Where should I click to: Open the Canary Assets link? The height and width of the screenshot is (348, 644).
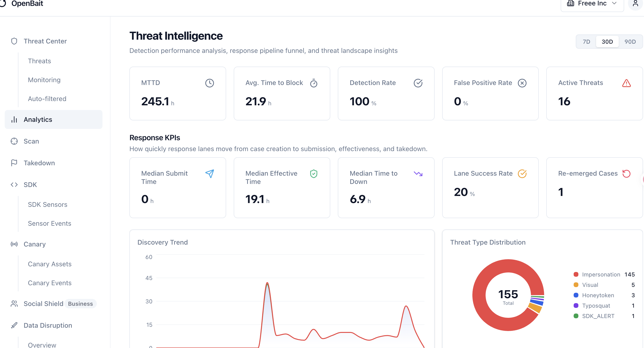point(50,264)
